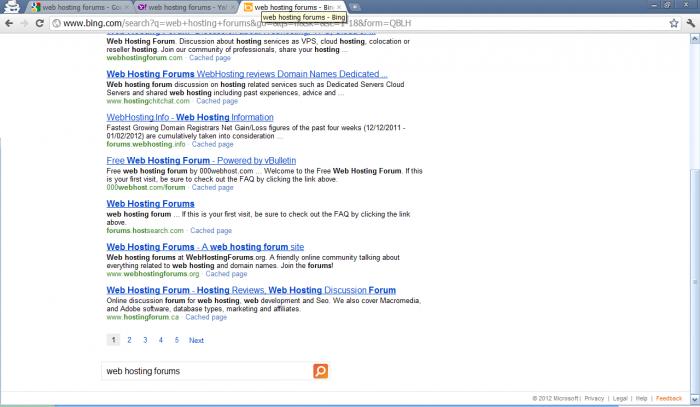This screenshot has width=700, height=407.
Task: Click the site info icon in address bar
Action: 57,23
